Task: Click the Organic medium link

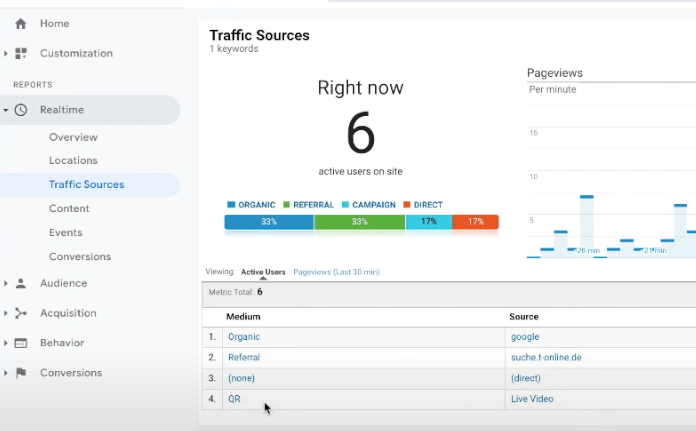Action: (x=243, y=337)
